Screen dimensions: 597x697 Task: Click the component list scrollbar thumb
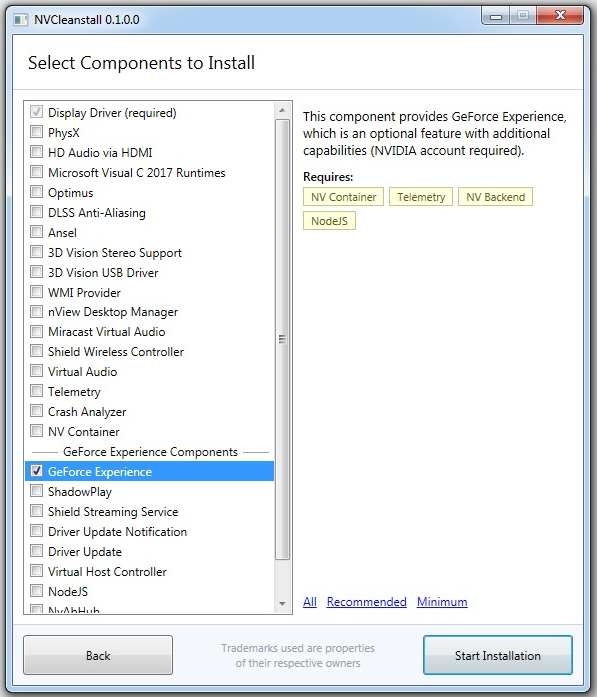(x=282, y=340)
